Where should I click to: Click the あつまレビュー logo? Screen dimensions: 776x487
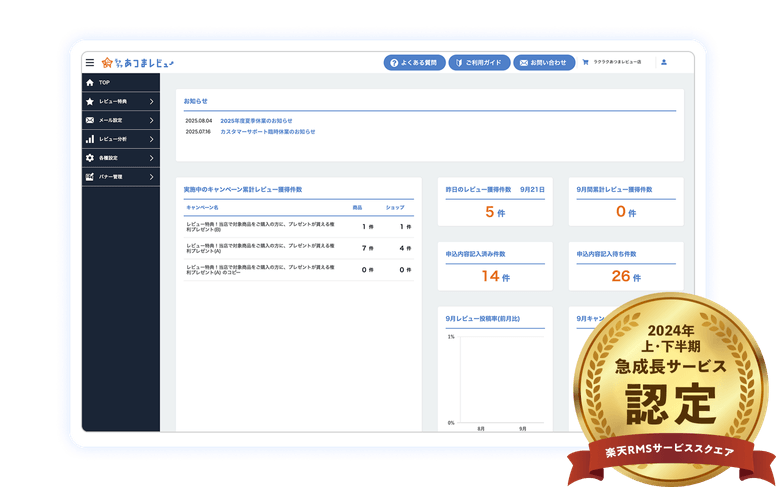[138, 63]
